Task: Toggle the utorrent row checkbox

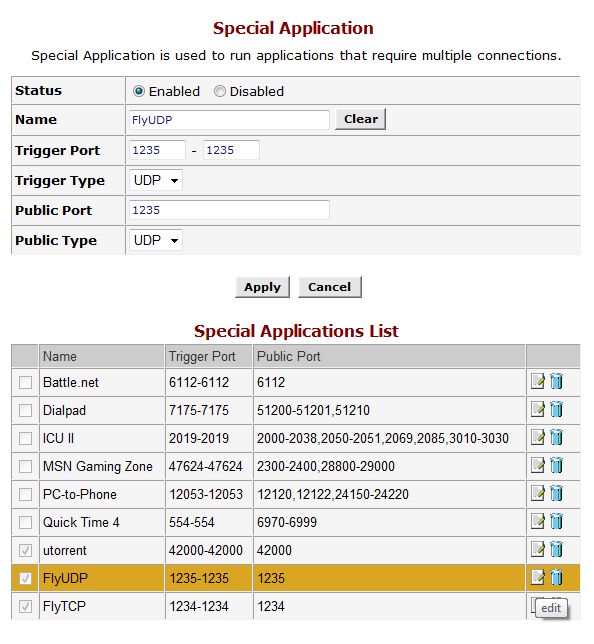Action: 25,550
